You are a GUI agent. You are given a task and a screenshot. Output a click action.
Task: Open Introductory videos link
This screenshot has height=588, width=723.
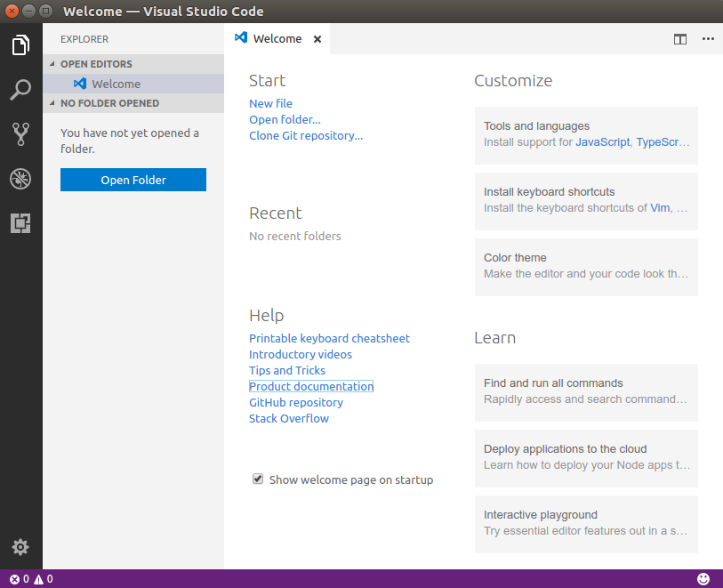(x=301, y=355)
